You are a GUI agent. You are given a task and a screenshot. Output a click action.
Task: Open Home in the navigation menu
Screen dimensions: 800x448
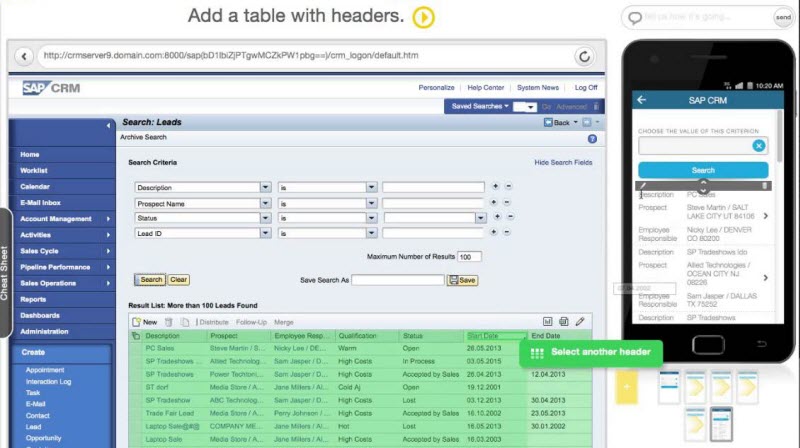[30, 155]
